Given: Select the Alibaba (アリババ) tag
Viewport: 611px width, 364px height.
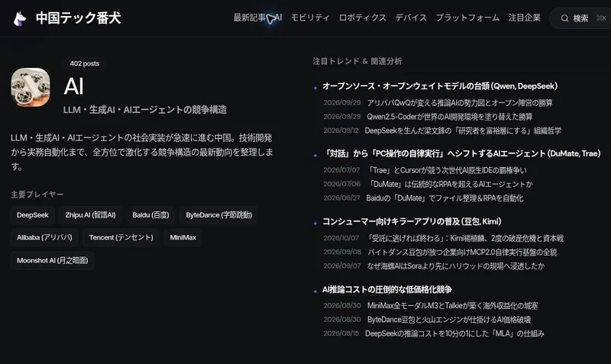Looking at the screenshot, I should coord(44,237).
